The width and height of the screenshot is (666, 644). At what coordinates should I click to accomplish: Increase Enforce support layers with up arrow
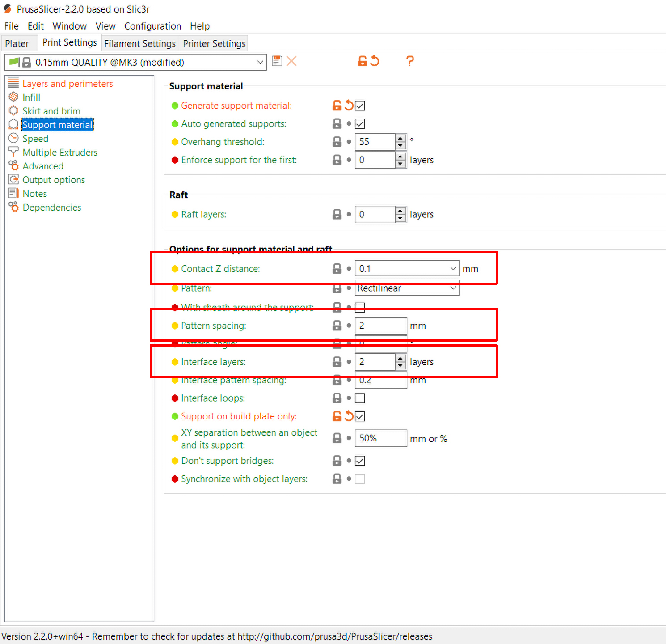(x=400, y=156)
